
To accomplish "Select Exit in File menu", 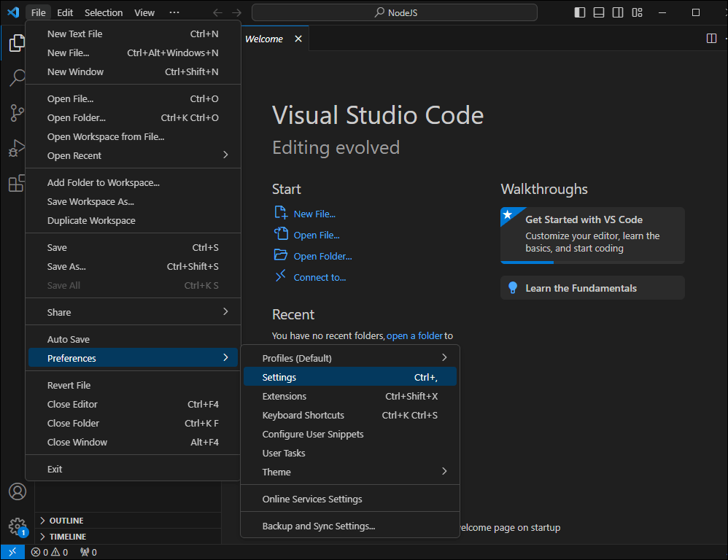I will click(133, 469).
